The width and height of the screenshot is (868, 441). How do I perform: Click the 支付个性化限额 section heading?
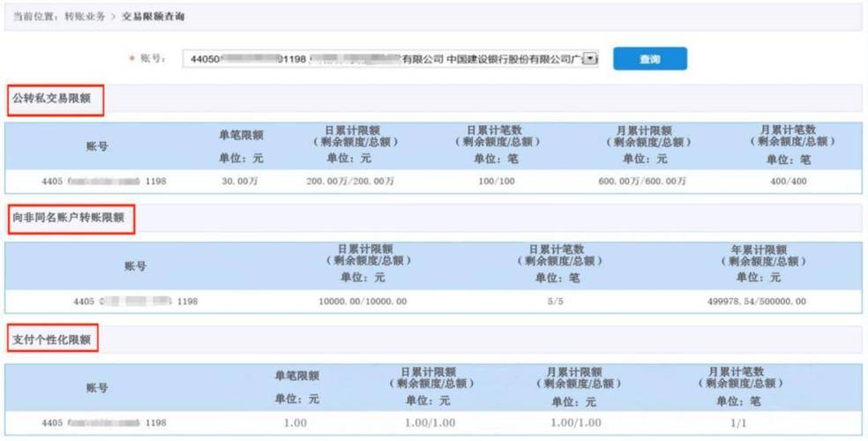(51, 340)
